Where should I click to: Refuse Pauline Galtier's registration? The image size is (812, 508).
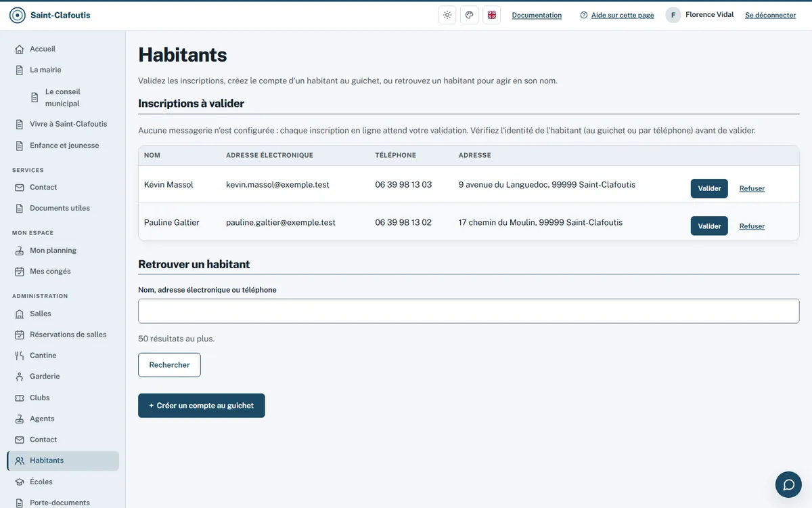pyautogui.click(x=752, y=227)
